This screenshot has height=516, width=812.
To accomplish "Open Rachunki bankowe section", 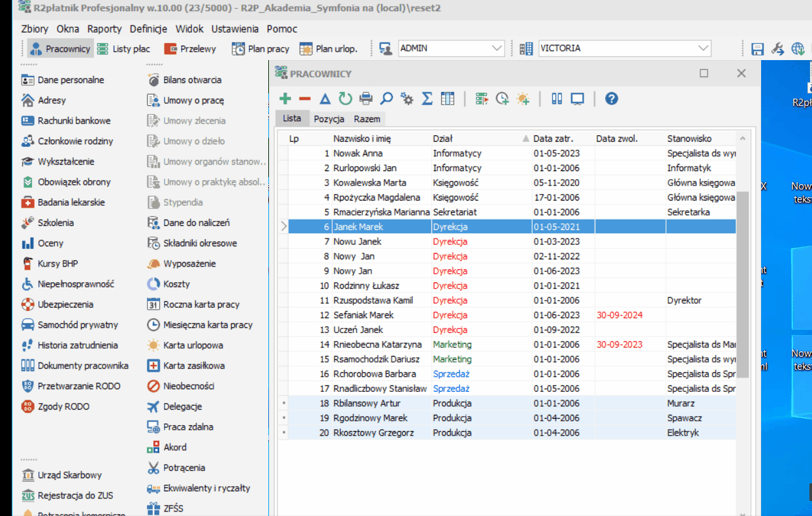I will [66, 121].
